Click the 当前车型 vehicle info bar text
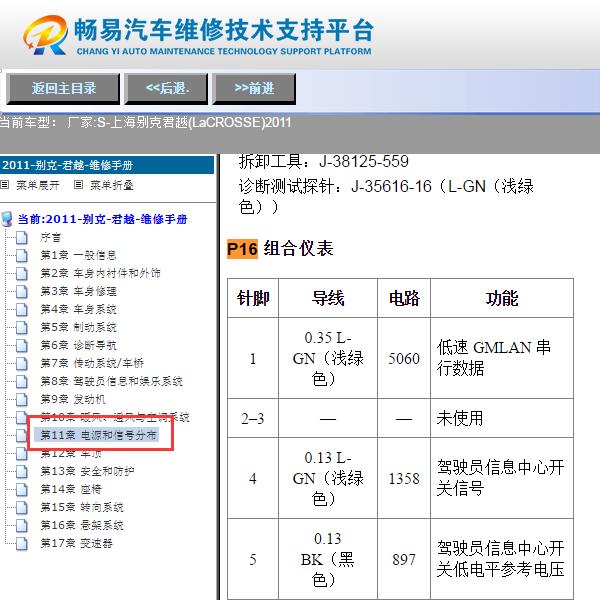The width and height of the screenshot is (600, 600). point(145,122)
